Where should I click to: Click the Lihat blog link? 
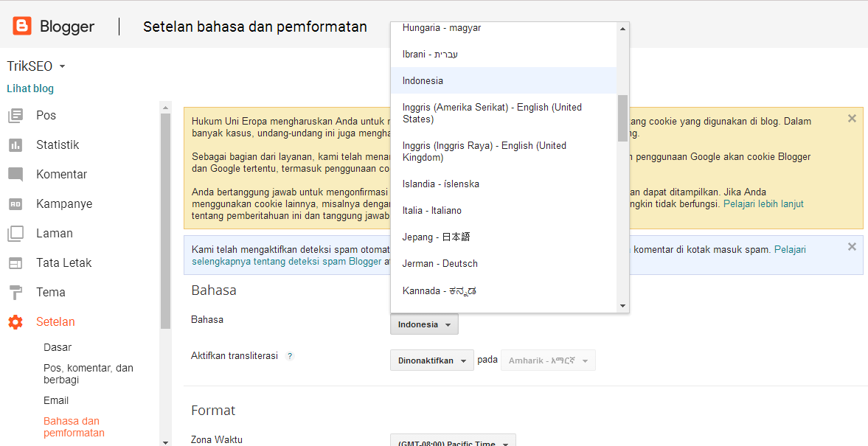click(x=30, y=88)
